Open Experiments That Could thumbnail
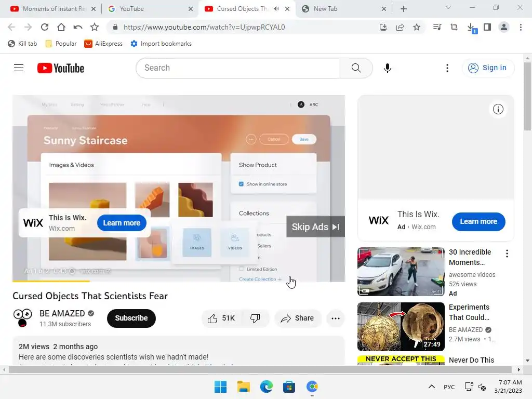 (401, 326)
